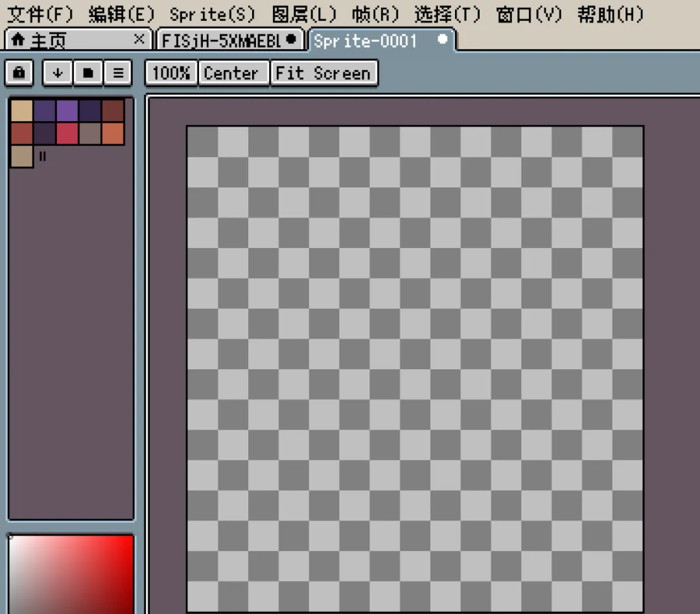The width and height of the screenshot is (700, 614).
Task: Pick the pink-red palette swatch
Action: (x=67, y=133)
